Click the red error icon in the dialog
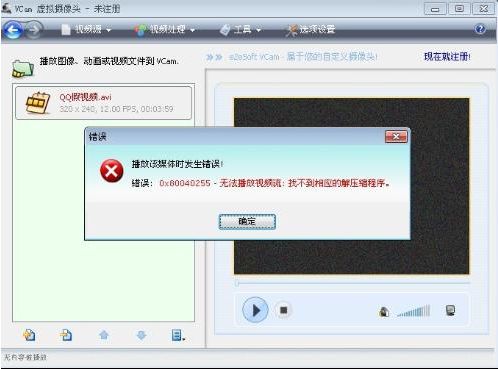The width and height of the screenshot is (498, 369). (111, 171)
